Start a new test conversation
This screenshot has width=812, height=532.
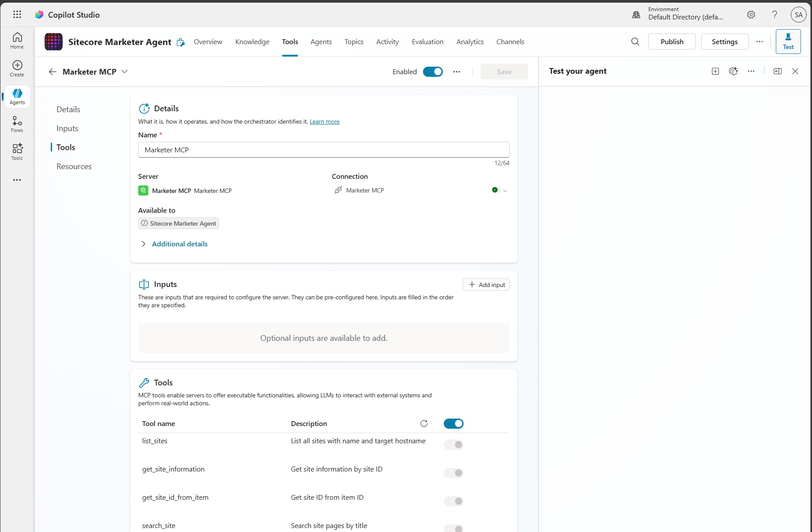click(715, 71)
